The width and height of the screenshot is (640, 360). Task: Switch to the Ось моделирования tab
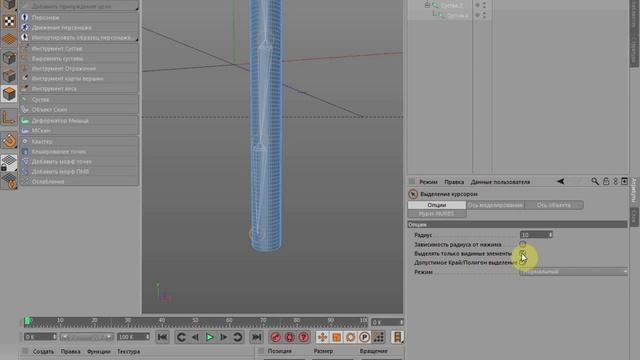point(495,205)
